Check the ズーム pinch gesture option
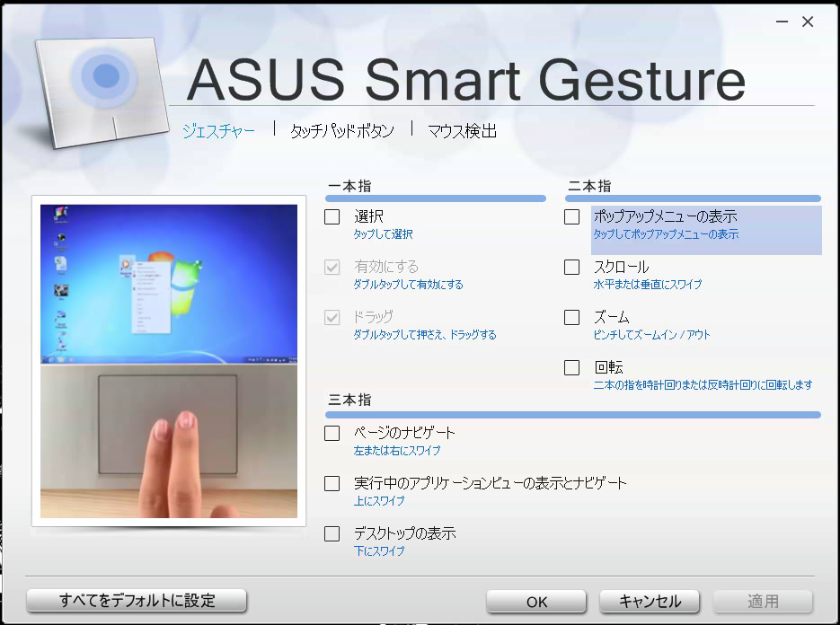This screenshot has height=625, width=840. (x=572, y=317)
